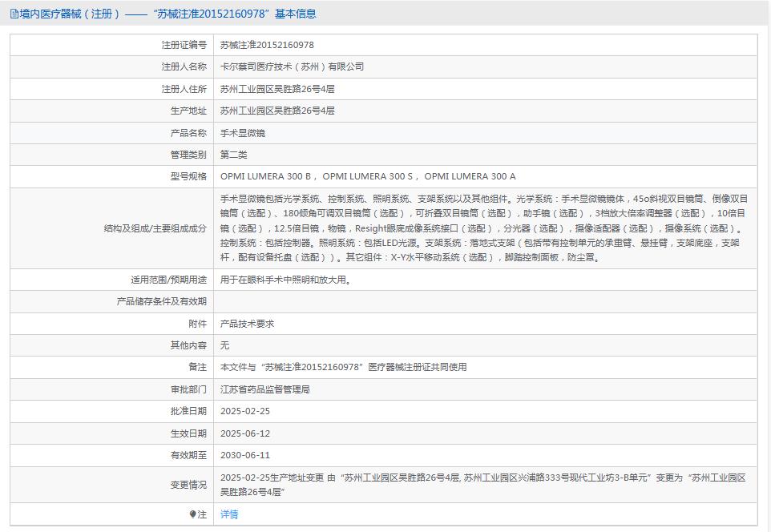Click the approval department 江苏省药品监督管理局
This screenshot has width=771, height=532.
point(265,389)
